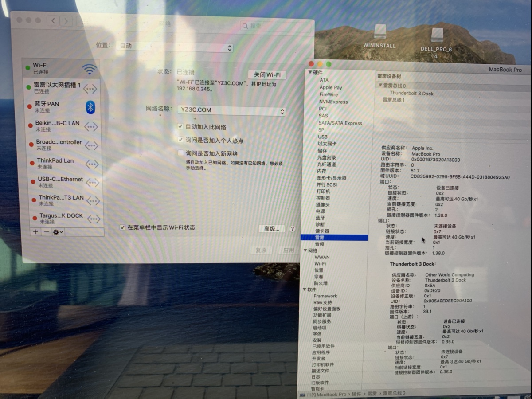Select the highlighted 雷雳 sidebar item
The height and width of the screenshot is (399, 532).
[334, 238]
